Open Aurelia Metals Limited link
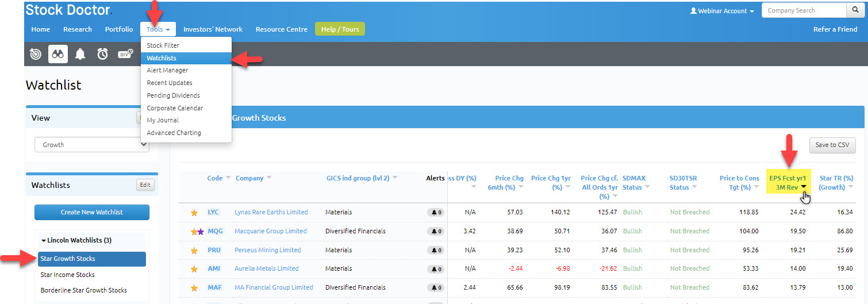The width and height of the screenshot is (868, 304). [x=267, y=269]
